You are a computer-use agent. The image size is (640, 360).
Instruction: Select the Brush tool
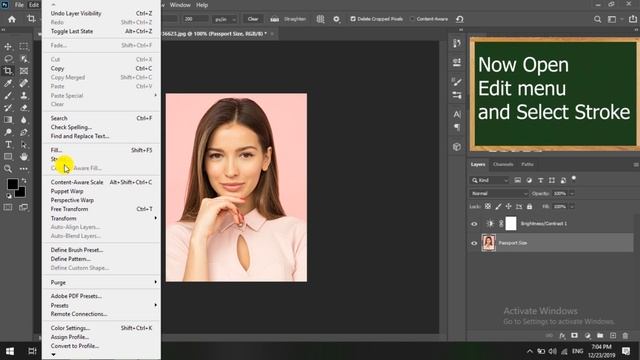click(x=8, y=96)
